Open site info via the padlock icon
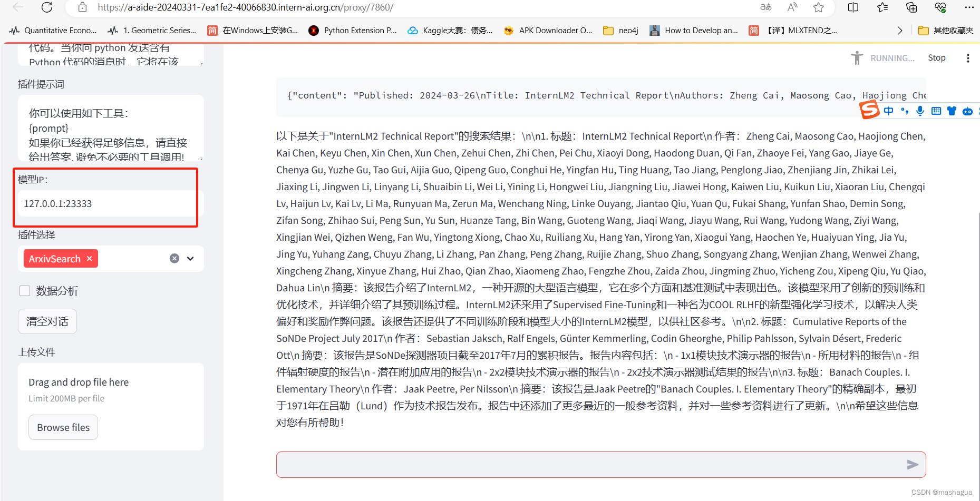980x501 pixels. (82, 7)
